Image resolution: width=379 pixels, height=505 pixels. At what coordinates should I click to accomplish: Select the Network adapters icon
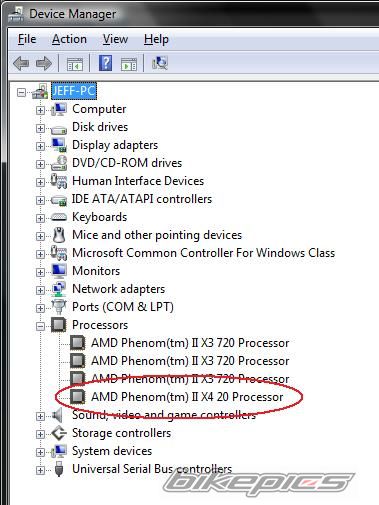coord(59,289)
